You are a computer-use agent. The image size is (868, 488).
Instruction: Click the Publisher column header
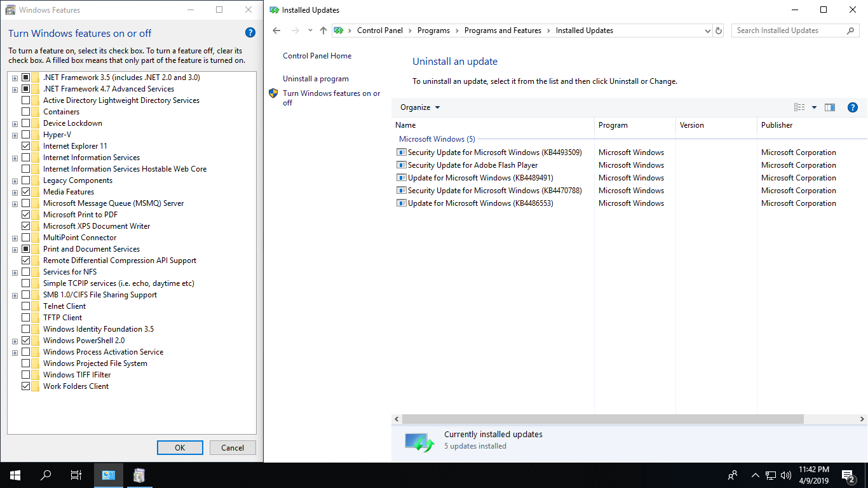[812, 125]
